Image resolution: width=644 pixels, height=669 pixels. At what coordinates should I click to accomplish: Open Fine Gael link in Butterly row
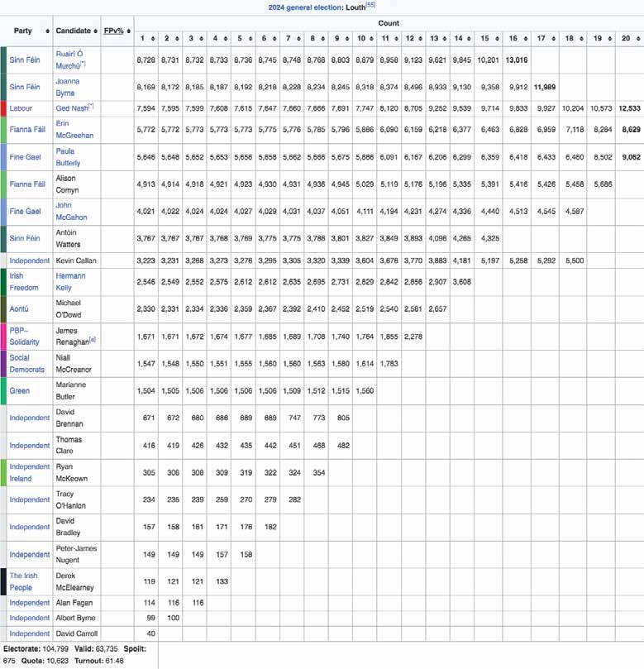(x=25, y=157)
